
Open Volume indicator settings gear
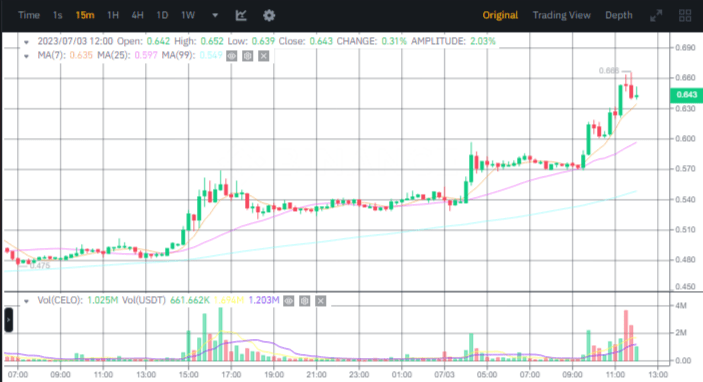pos(305,301)
